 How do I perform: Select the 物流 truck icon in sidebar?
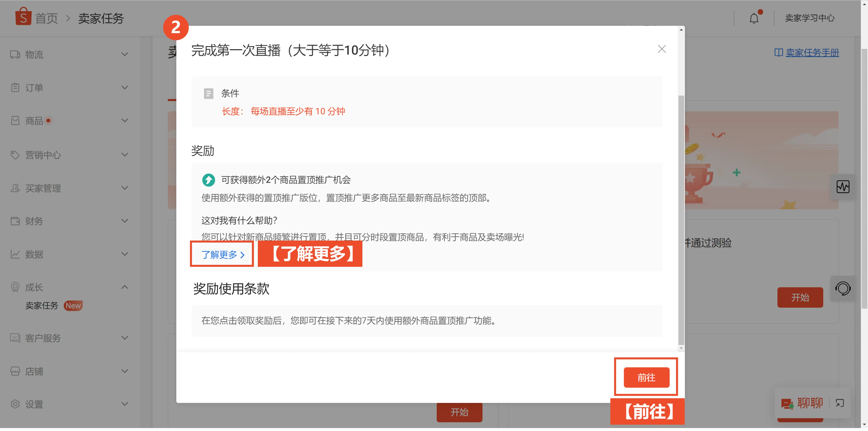click(x=15, y=54)
